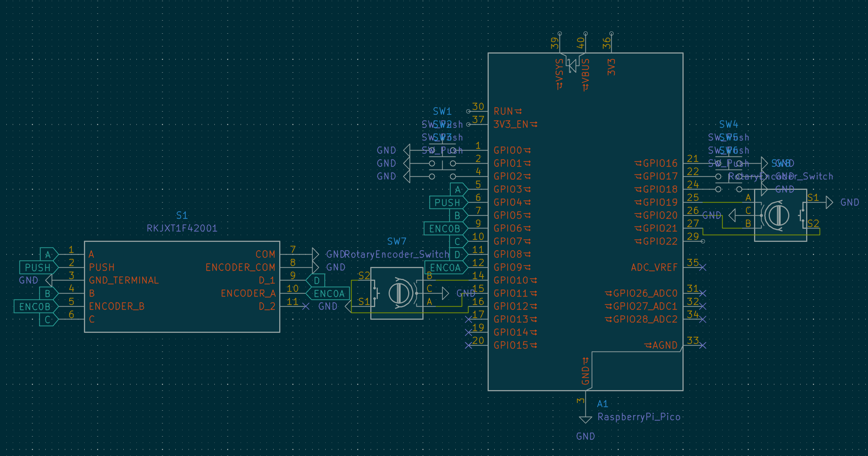868x456 pixels.
Task: Select the rotary encoder symbol beside GPIO20
Action: (x=778, y=216)
